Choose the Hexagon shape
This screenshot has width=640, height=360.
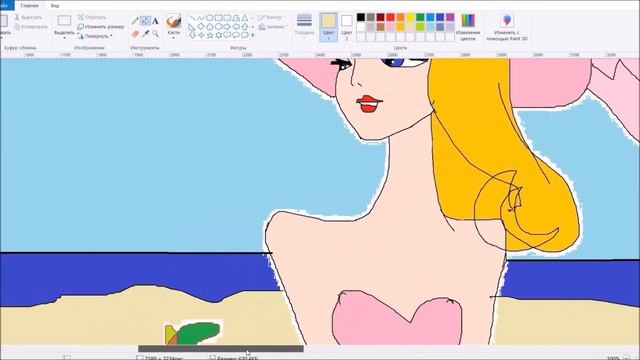tap(219, 27)
